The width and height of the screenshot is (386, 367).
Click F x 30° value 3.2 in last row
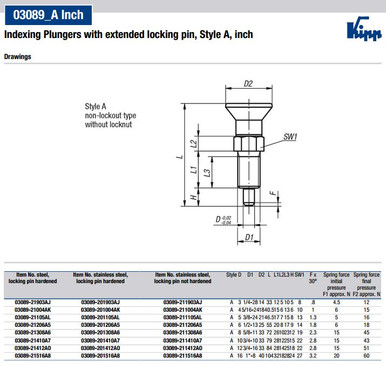(x=313, y=356)
